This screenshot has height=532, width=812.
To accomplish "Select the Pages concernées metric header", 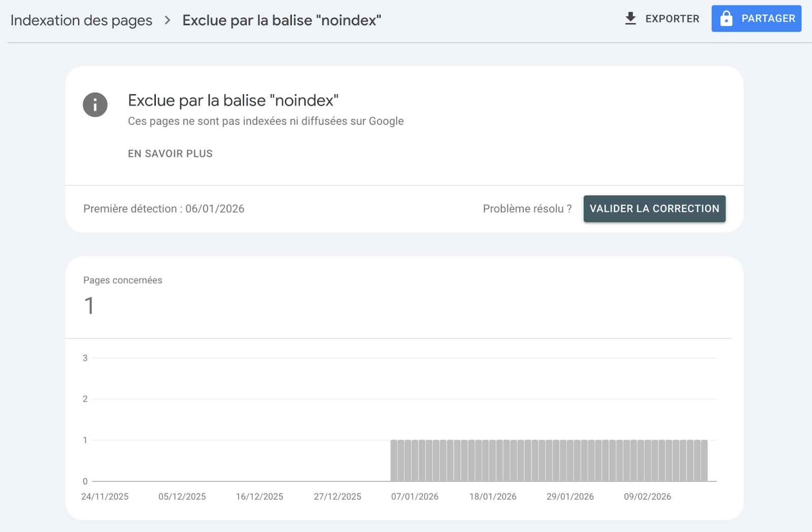I will pyautogui.click(x=123, y=280).
